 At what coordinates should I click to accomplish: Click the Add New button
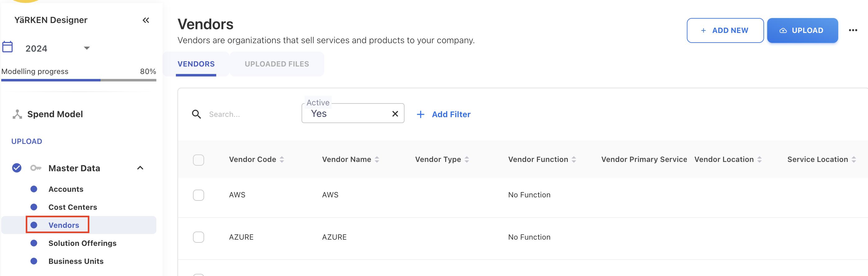tap(725, 30)
